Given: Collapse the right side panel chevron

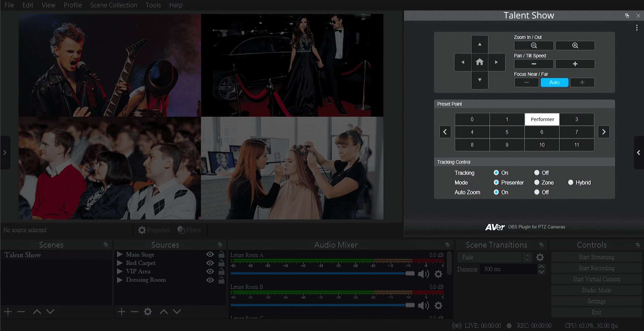Looking at the screenshot, I should click(639, 153).
